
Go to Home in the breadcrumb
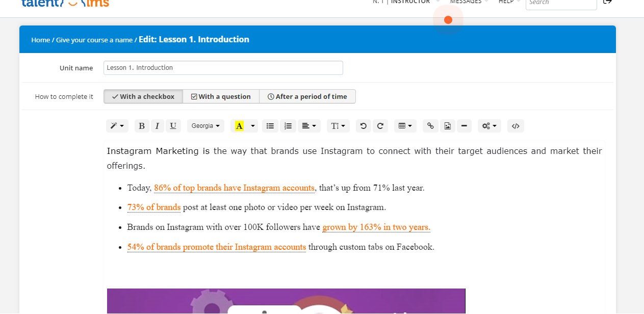pos(40,40)
